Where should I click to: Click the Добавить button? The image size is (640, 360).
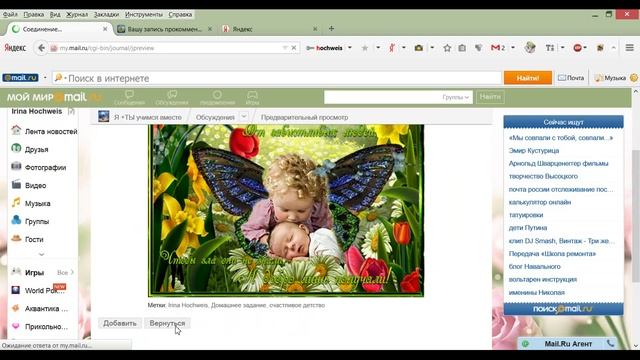point(120,323)
